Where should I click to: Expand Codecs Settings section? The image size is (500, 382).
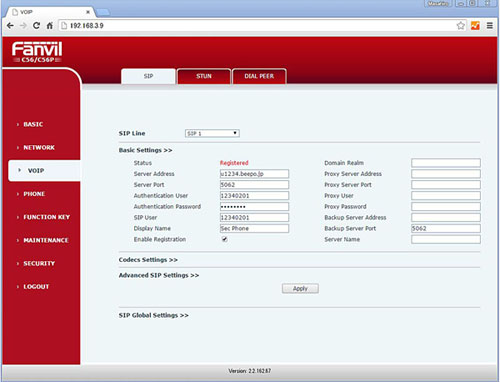point(148,260)
